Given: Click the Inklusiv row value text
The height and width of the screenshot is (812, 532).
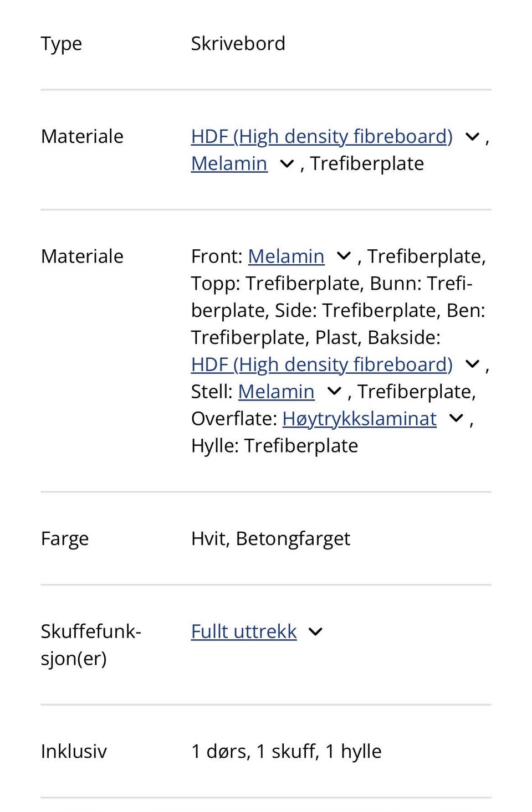Looking at the screenshot, I should [287, 751].
